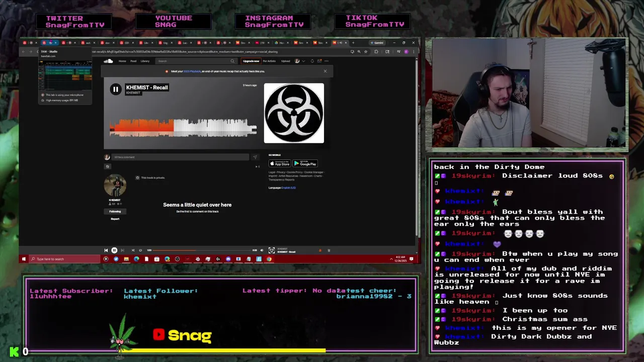The width and height of the screenshot is (644, 362).
Task: Open KHEMIST profile picture
Action: (x=115, y=186)
